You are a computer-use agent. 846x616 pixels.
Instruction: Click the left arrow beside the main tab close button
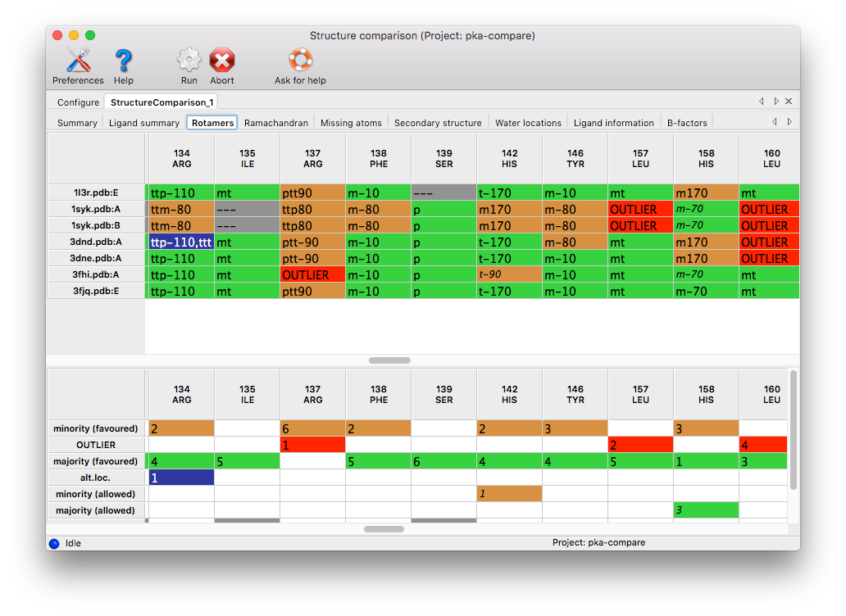[x=762, y=102]
